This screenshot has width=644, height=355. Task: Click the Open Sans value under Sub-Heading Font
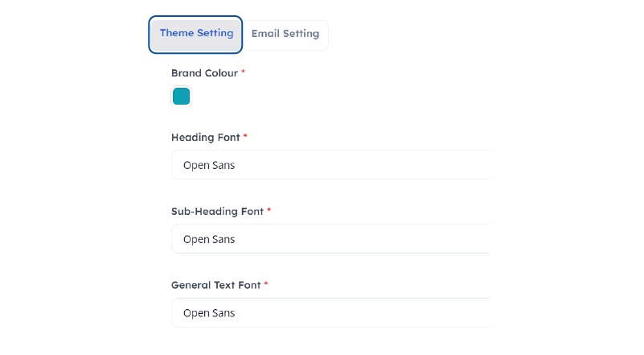(x=209, y=239)
